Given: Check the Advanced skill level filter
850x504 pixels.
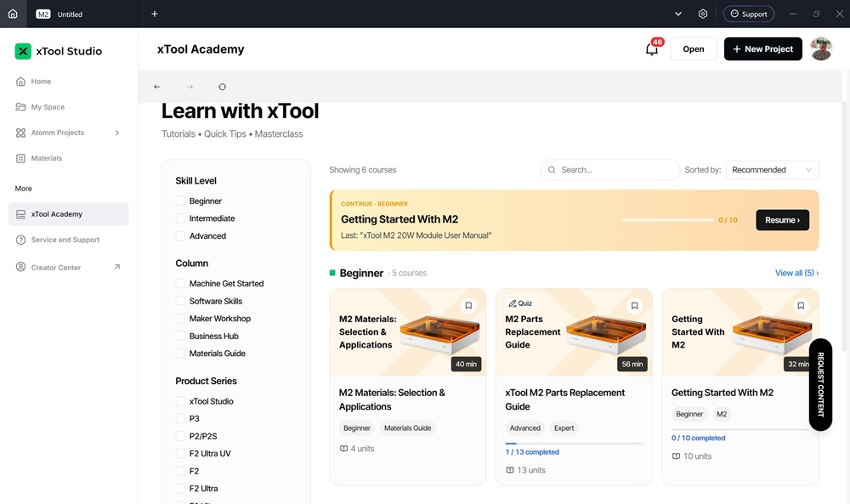Looking at the screenshot, I should [180, 235].
